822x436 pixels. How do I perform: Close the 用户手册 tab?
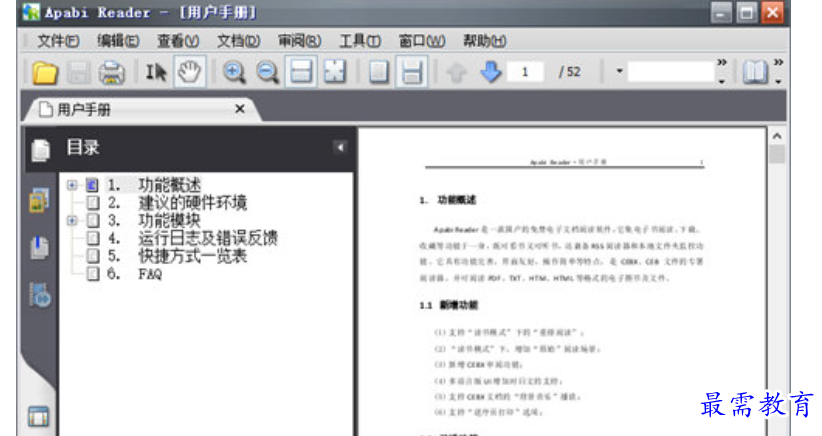click(x=240, y=109)
